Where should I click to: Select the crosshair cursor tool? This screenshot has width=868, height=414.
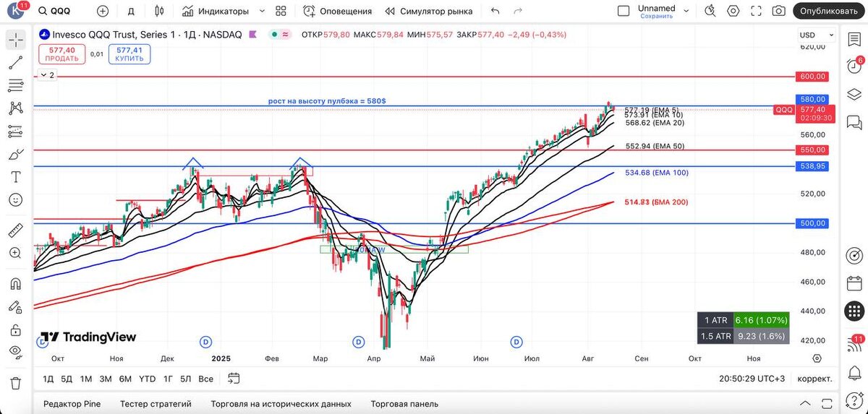(16, 40)
